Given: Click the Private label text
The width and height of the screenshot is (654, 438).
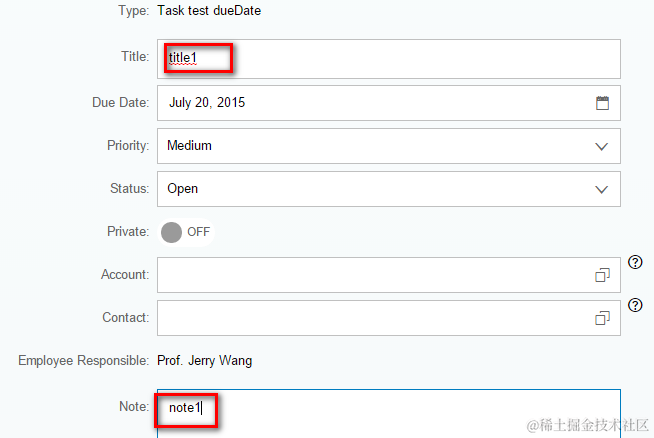Looking at the screenshot, I should [127, 231].
